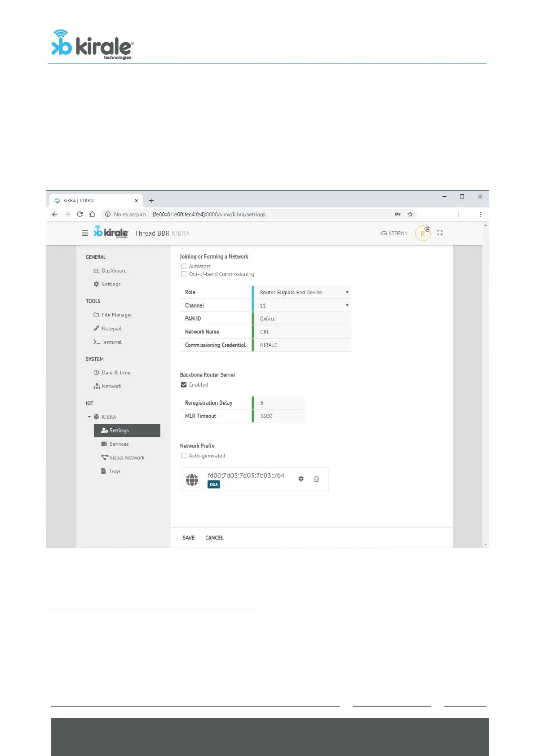Save the KiBRA settings

click(189, 538)
